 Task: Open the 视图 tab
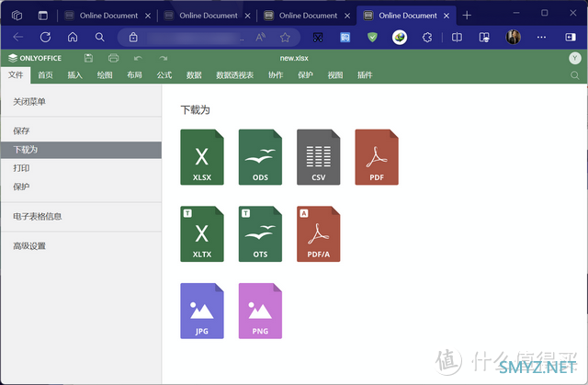pyautogui.click(x=335, y=75)
